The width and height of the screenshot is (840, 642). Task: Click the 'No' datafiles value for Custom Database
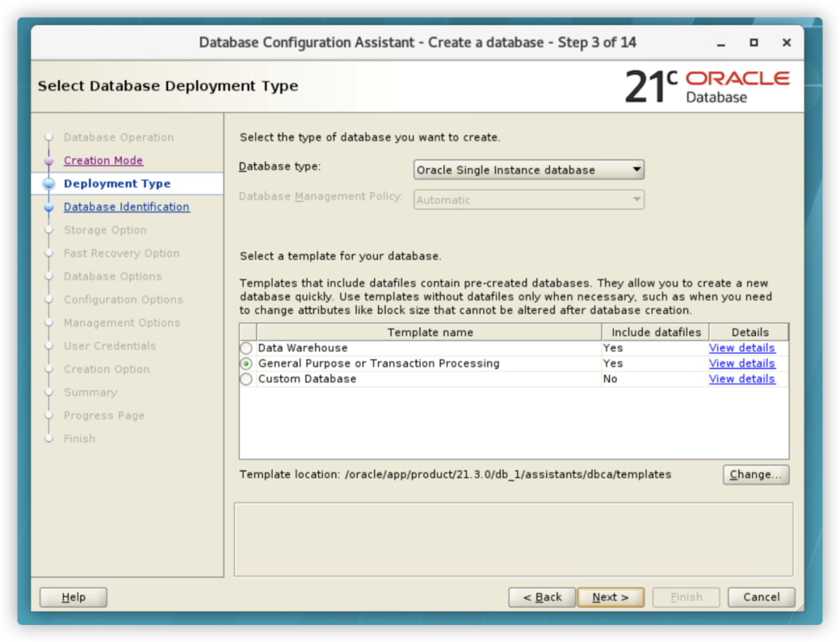611,379
